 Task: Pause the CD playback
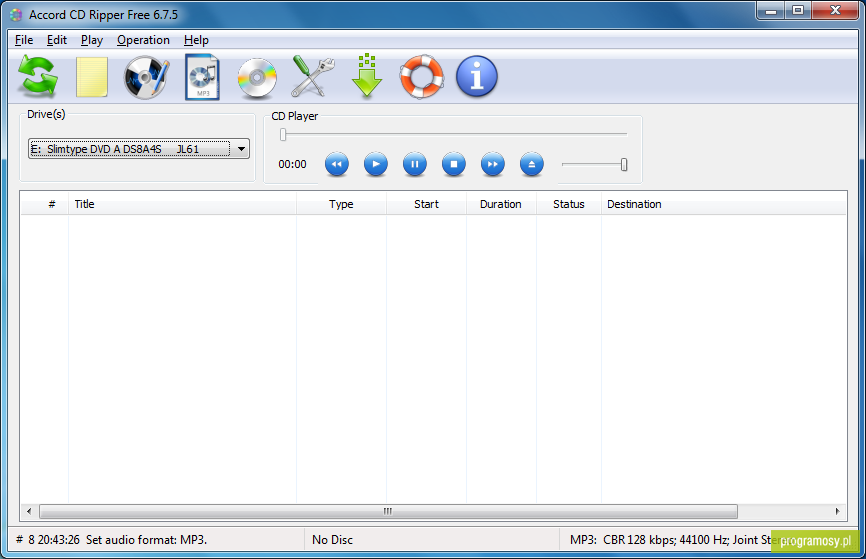tap(415, 164)
